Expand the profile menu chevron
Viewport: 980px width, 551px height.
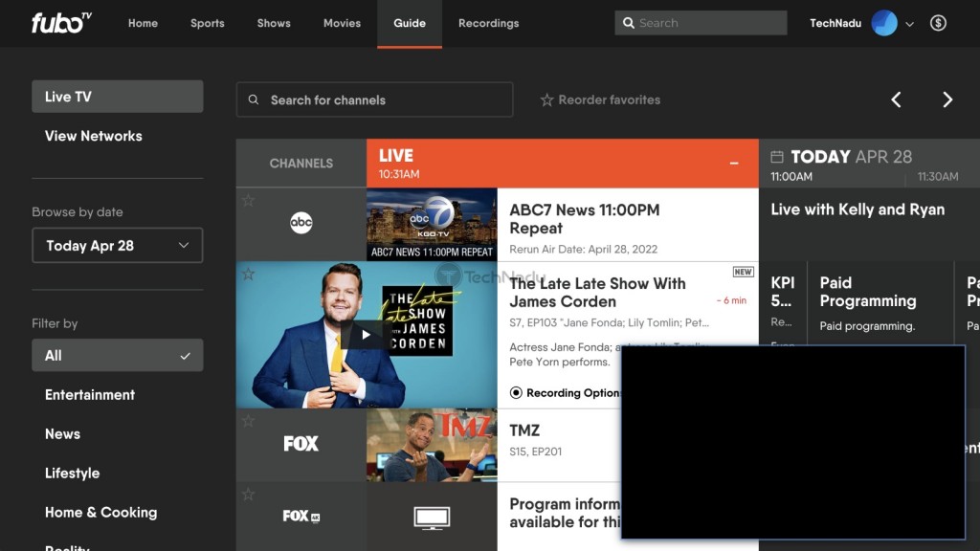pyautogui.click(x=909, y=24)
